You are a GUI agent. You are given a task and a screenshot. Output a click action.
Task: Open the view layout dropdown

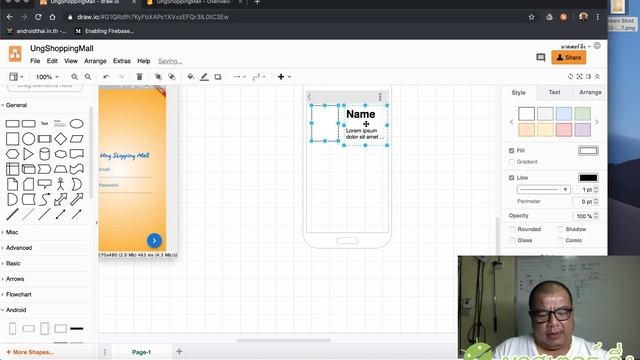click(x=16, y=77)
